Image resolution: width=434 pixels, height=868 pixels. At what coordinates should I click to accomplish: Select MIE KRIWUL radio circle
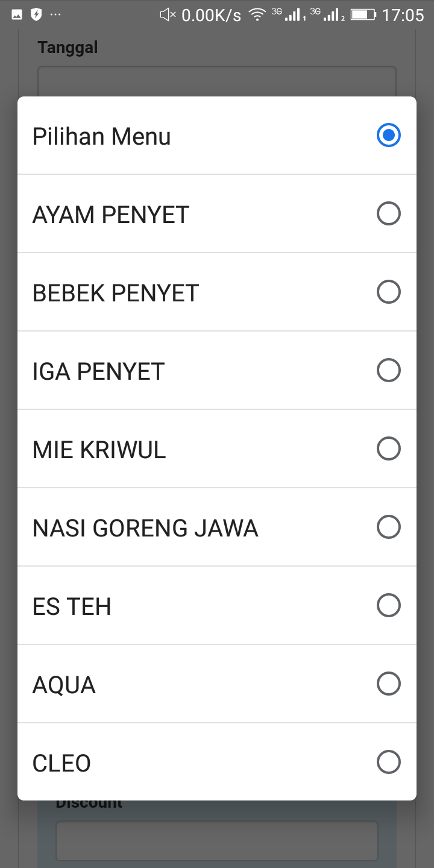click(x=388, y=448)
